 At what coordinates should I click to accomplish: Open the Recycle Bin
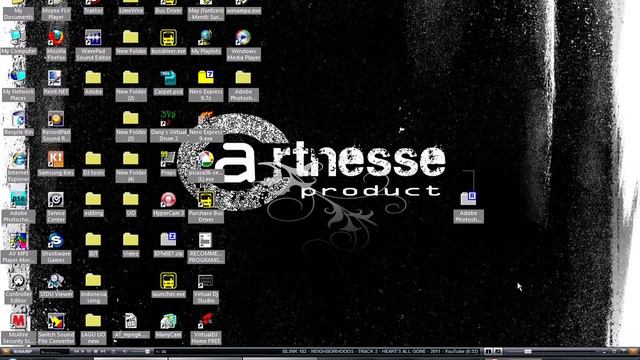click(18, 119)
